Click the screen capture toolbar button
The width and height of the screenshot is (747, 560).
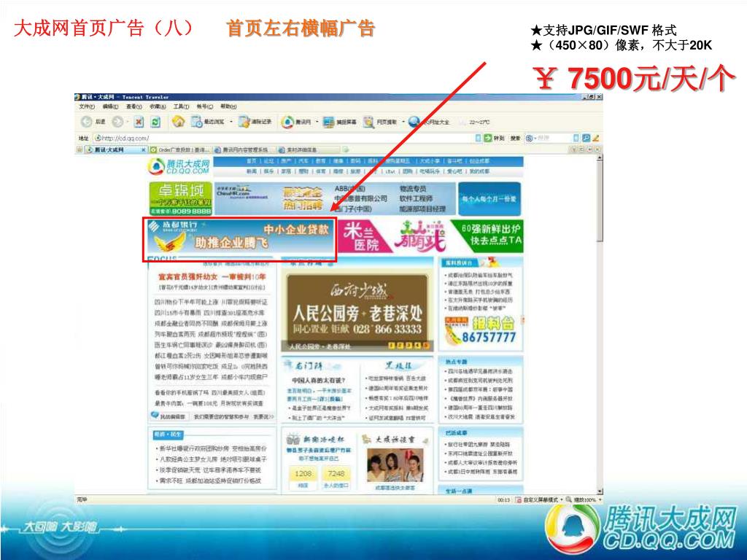tap(339, 122)
